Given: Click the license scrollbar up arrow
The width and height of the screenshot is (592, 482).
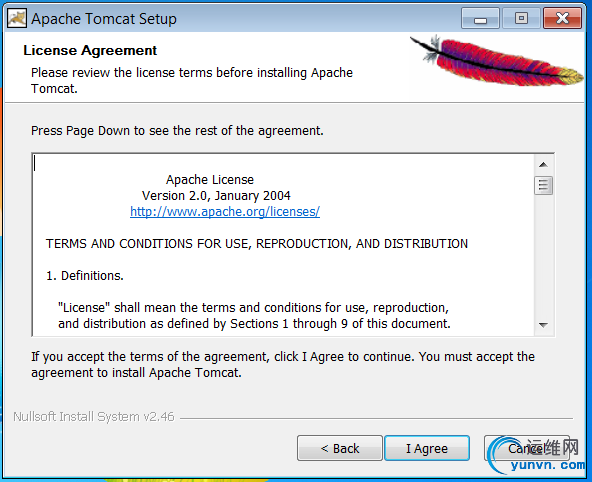Looking at the screenshot, I should coord(543,165).
